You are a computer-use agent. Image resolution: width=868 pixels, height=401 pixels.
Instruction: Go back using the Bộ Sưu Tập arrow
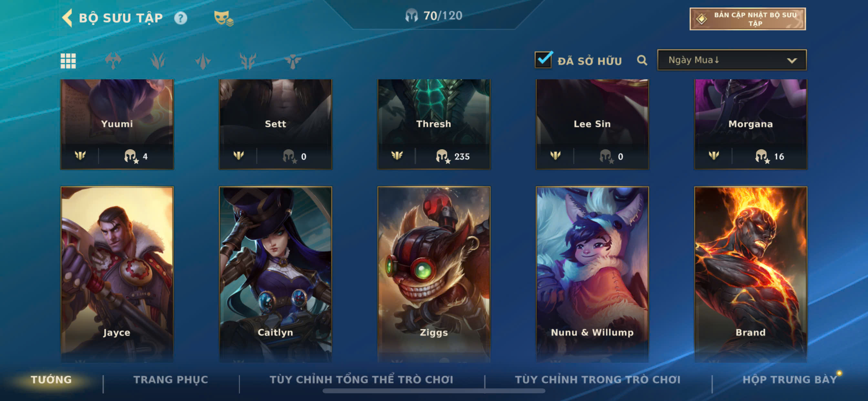coord(67,17)
